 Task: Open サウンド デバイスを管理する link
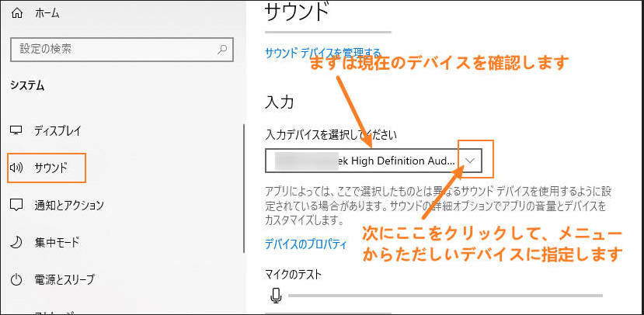click(323, 53)
